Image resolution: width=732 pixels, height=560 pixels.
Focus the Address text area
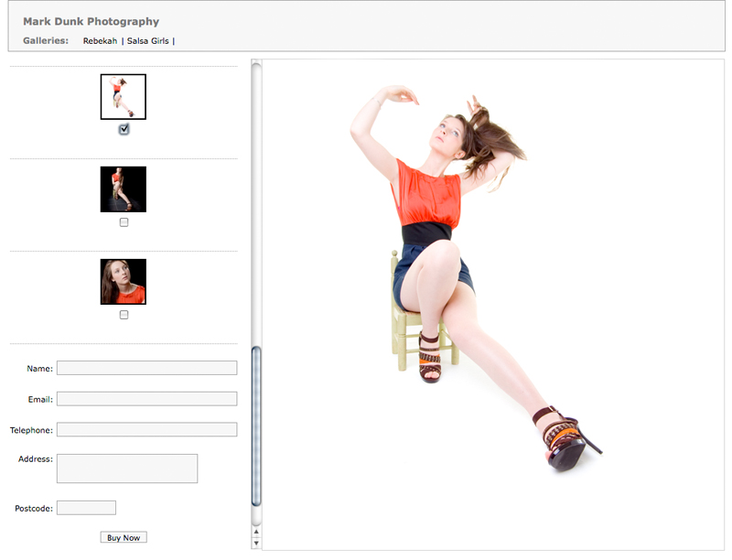click(127, 468)
